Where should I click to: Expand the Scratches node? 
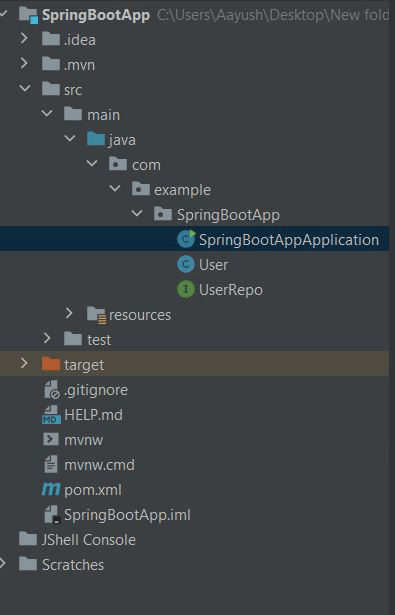coord(2,563)
